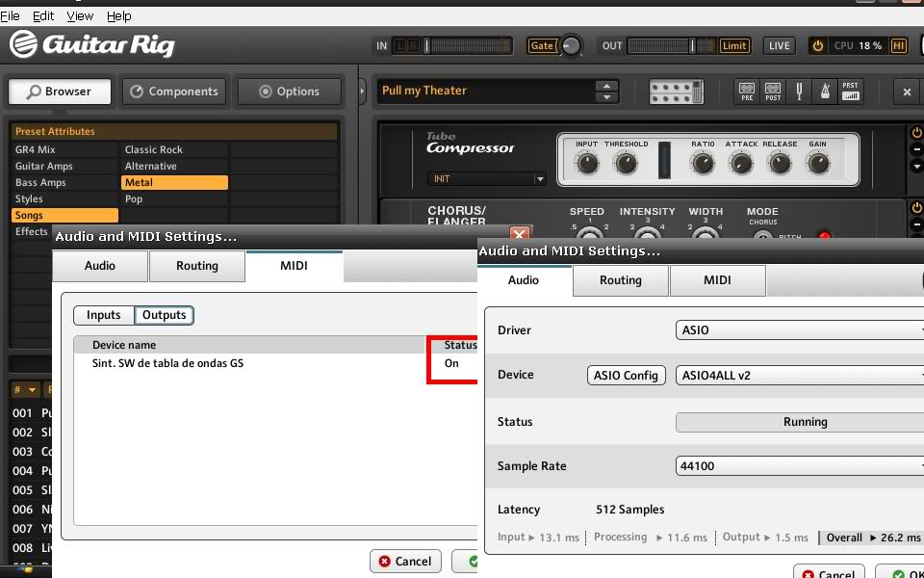The height and width of the screenshot is (578, 924).
Task: Toggle the Tube Compressor power button
Action: click(x=916, y=133)
